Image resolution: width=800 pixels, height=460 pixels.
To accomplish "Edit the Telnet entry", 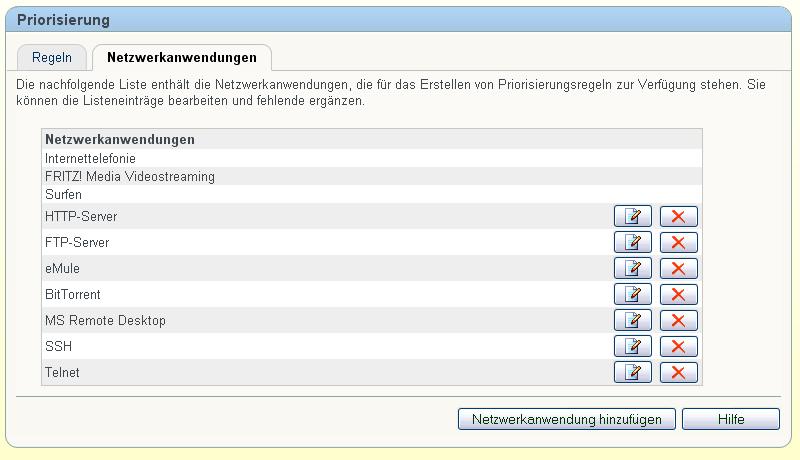I will [632, 372].
